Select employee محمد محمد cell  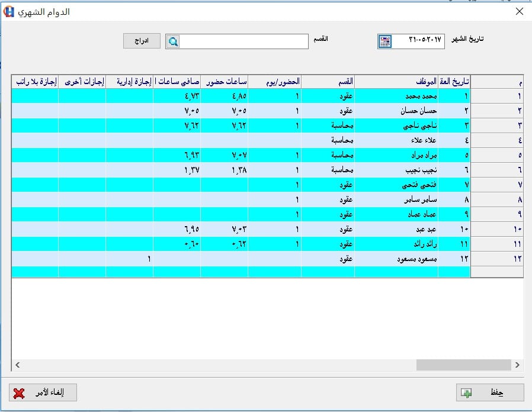pyautogui.click(x=396, y=96)
